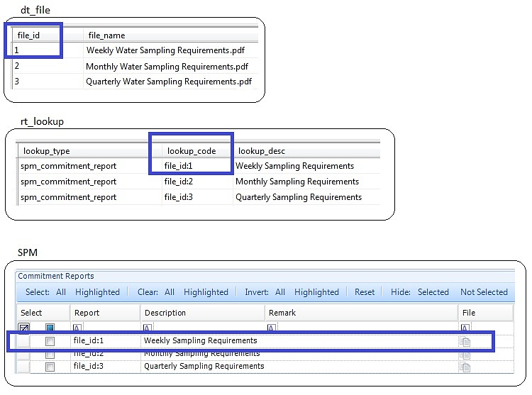Click Clear All in the toolbar
Image resolution: width=532 pixels, height=395 pixels.
point(170,292)
